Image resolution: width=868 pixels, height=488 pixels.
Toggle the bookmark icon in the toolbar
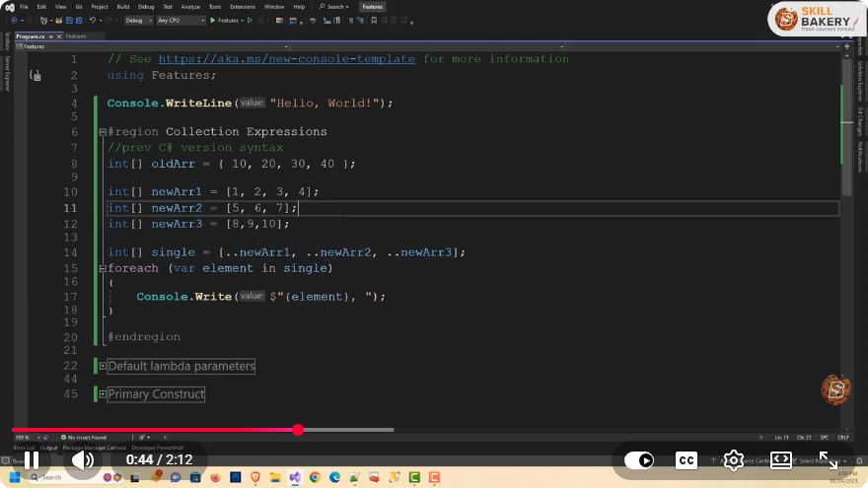[x=374, y=21]
